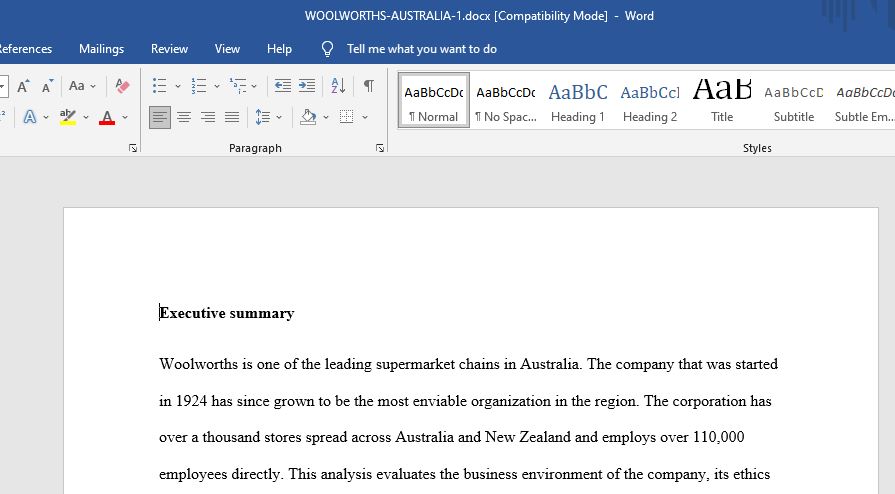895x494 pixels.
Task: Open Font dialog launcher
Action: [x=133, y=148]
